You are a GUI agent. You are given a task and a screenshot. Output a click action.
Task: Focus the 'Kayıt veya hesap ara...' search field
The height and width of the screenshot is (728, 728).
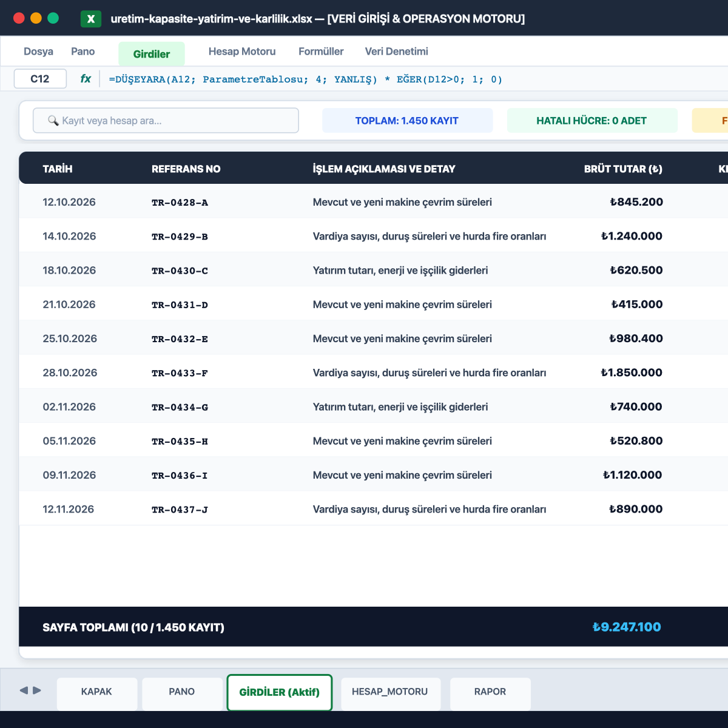pos(166,121)
